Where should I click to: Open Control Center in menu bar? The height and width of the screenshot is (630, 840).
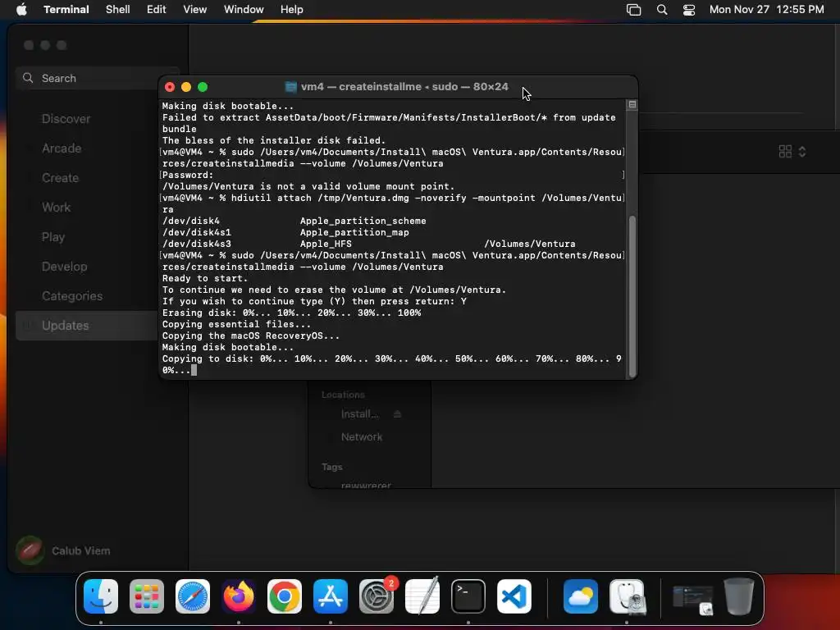click(x=688, y=10)
